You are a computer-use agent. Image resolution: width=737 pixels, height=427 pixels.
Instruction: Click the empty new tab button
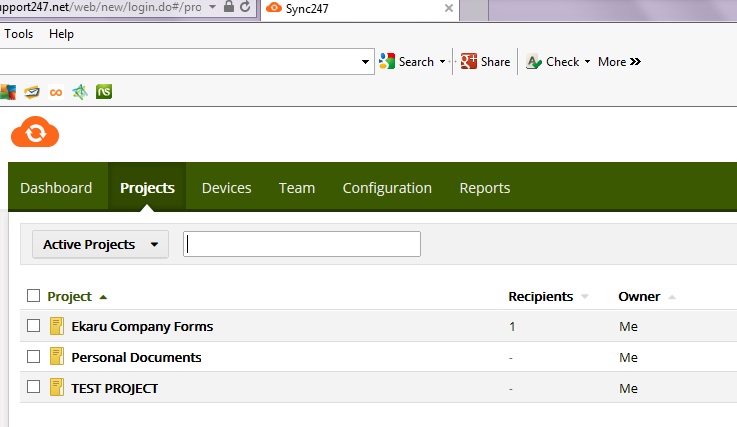(x=473, y=10)
